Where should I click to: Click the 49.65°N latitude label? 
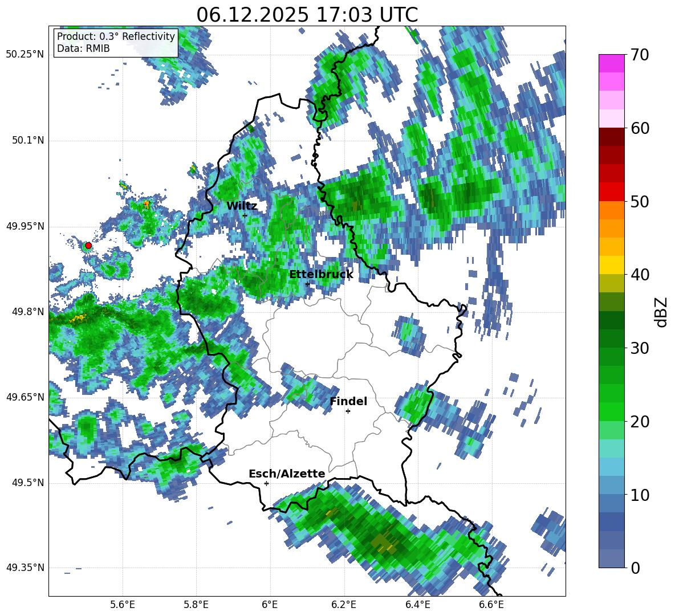click(x=25, y=397)
